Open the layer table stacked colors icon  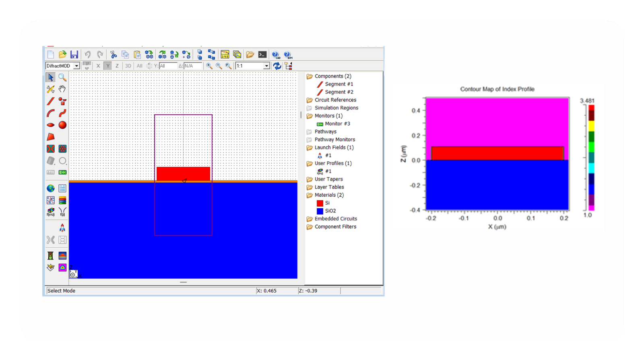62,200
